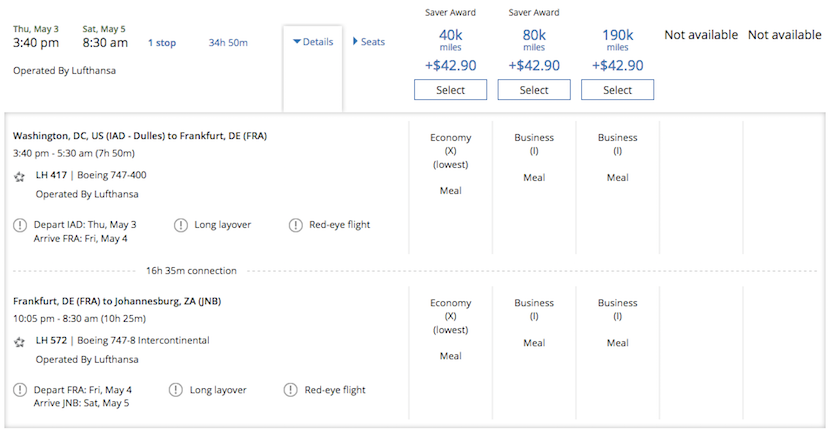Select the 80k miles Saver Award fare
This screenshot has height=429, width=830.
pos(534,90)
